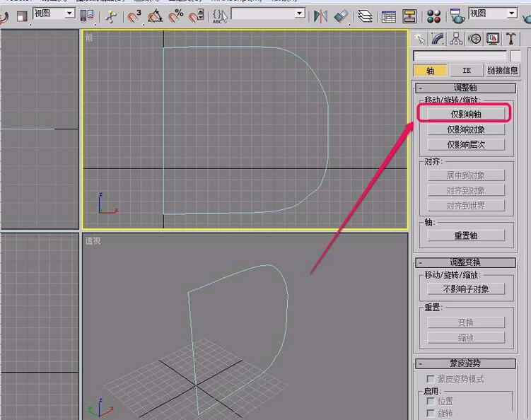Select the 轴 pivot button
The height and width of the screenshot is (420, 531).
[430, 71]
